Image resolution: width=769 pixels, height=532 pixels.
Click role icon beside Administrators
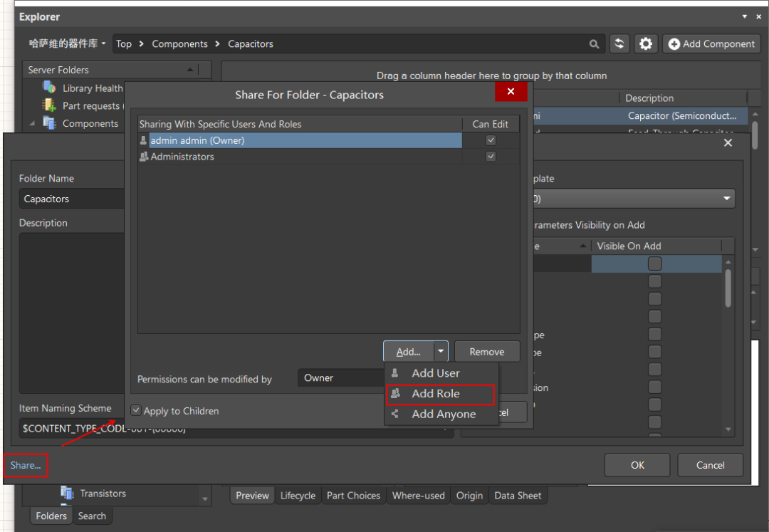(144, 157)
